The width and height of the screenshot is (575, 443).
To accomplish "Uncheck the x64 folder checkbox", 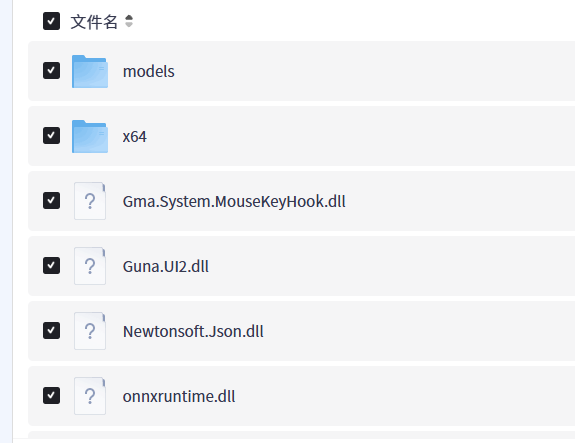I will [x=51, y=135].
